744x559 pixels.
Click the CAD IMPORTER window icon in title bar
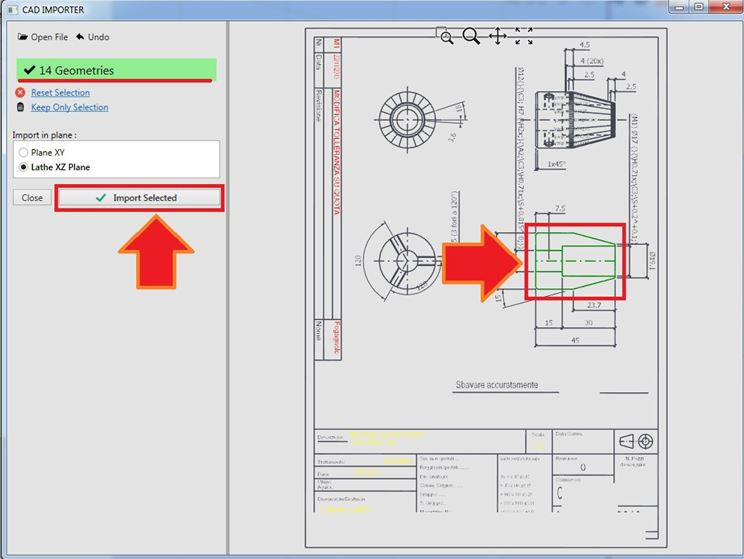(x=12, y=9)
